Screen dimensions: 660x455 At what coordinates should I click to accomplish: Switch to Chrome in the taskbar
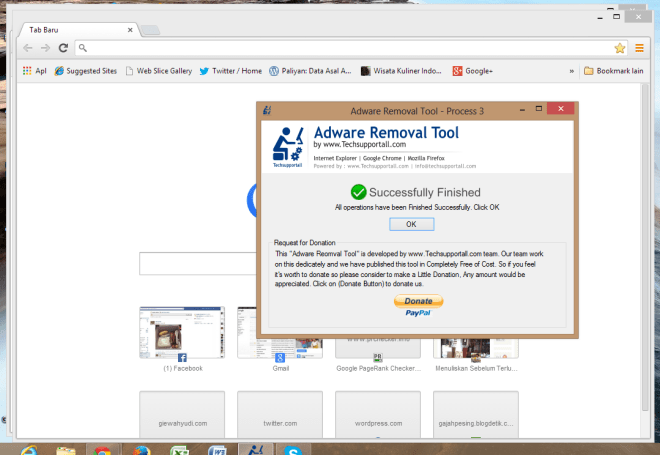tap(102, 450)
